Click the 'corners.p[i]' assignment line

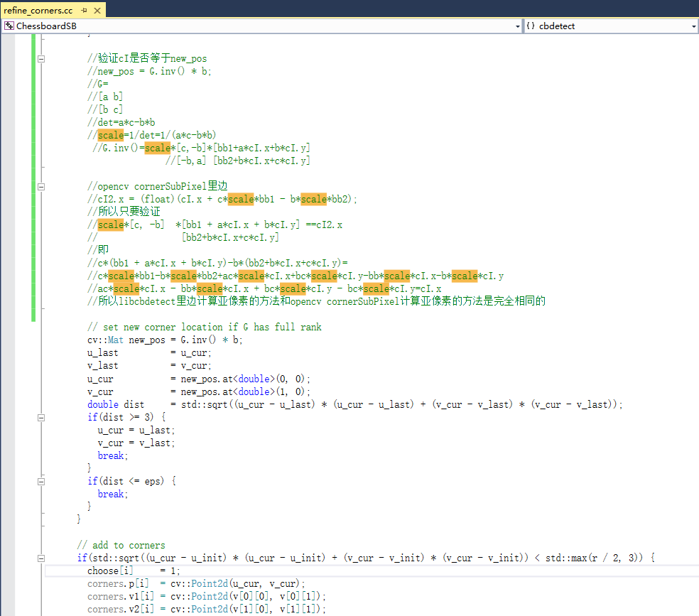[196, 584]
